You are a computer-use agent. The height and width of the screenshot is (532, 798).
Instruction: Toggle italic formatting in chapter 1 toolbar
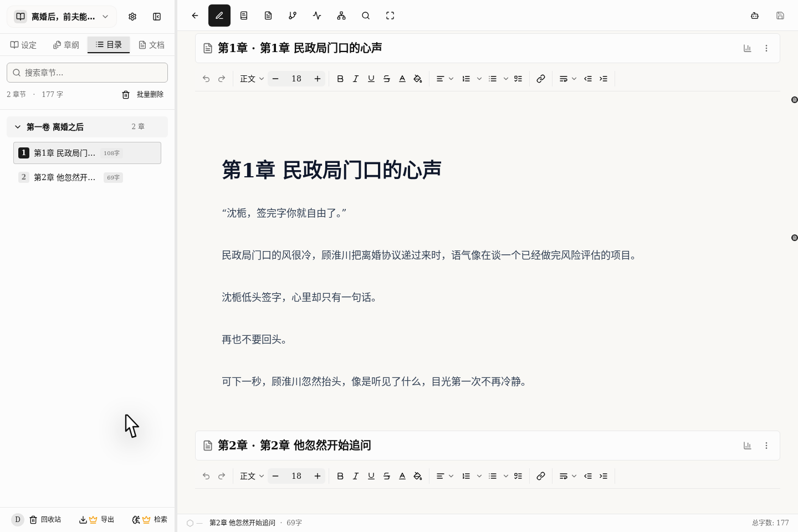(356, 79)
